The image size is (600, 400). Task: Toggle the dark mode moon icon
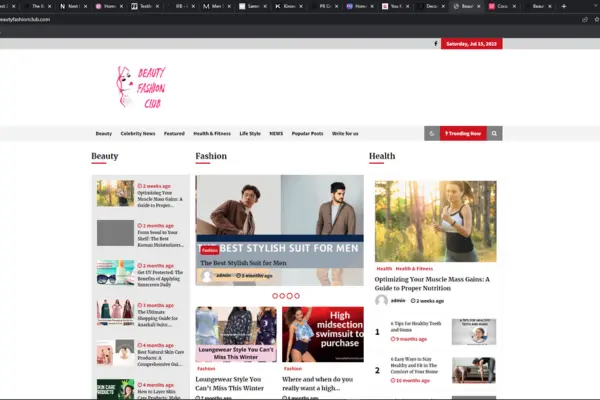pyautogui.click(x=432, y=134)
